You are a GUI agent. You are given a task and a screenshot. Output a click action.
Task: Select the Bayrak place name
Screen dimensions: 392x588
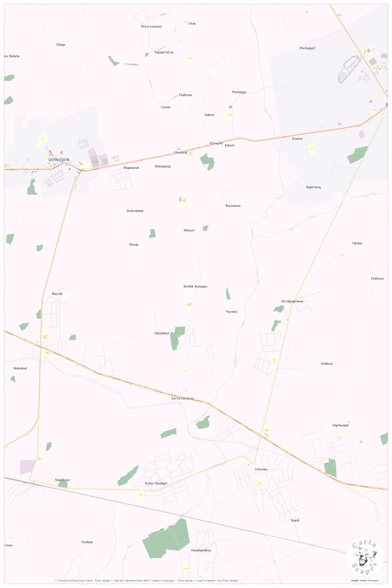click(x=57, y=294)
